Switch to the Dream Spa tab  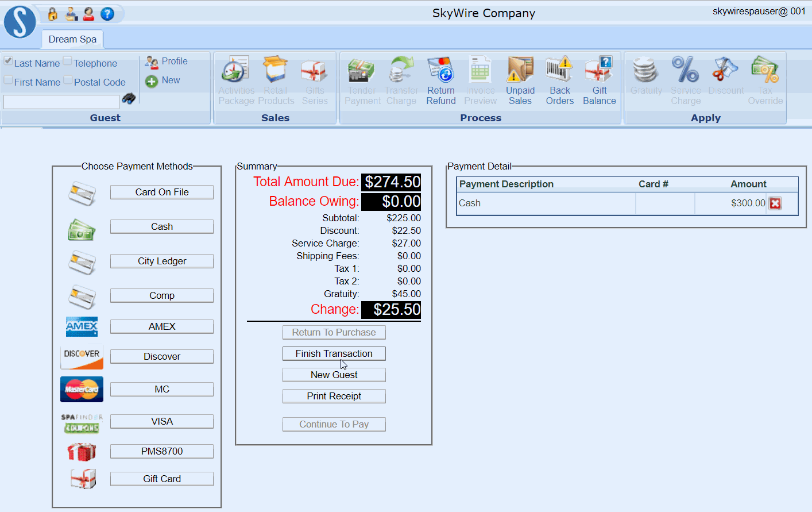click(72, 39)
